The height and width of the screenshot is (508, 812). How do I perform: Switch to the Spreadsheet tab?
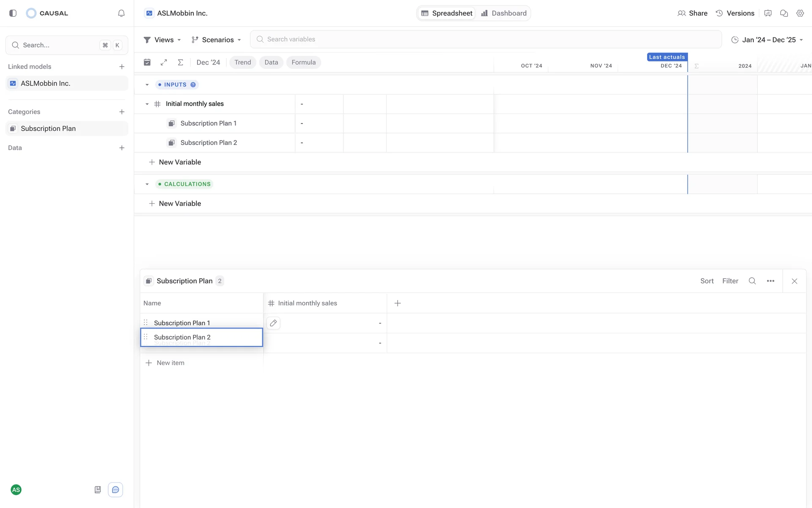(x=447, y=13)
